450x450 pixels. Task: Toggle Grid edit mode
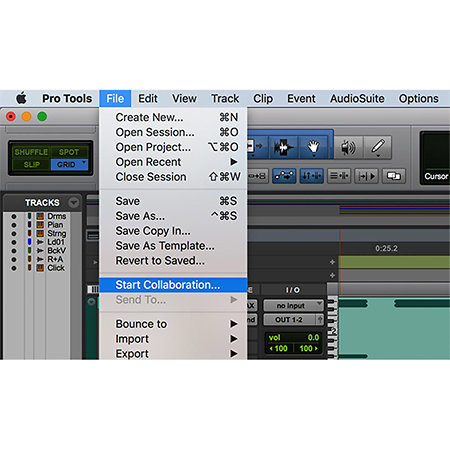(66, 165)
